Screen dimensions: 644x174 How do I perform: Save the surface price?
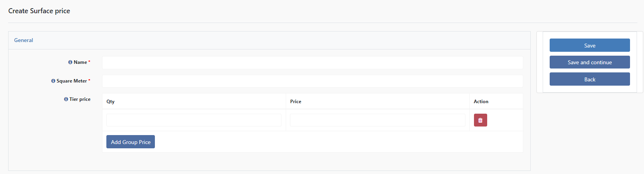coord(590,45)
